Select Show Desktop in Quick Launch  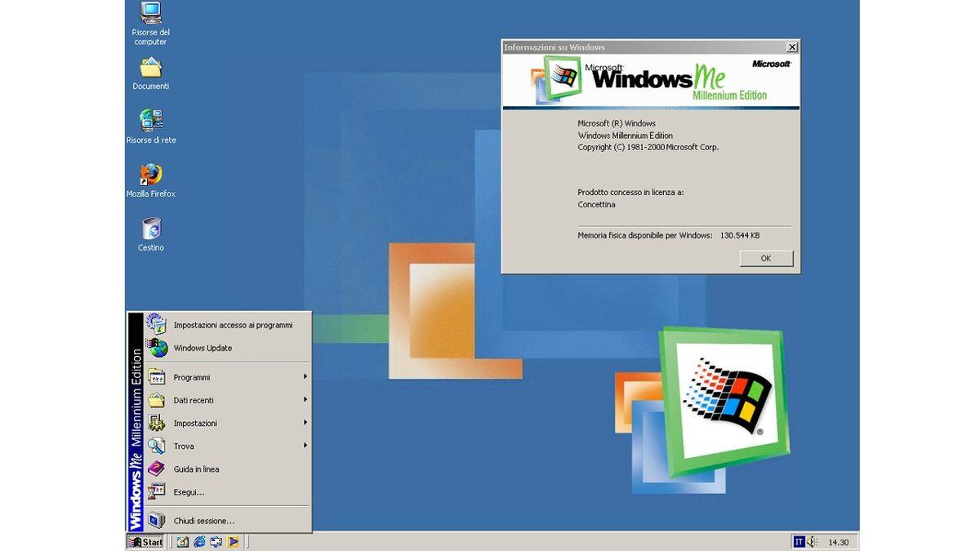[x=180, y=541]
